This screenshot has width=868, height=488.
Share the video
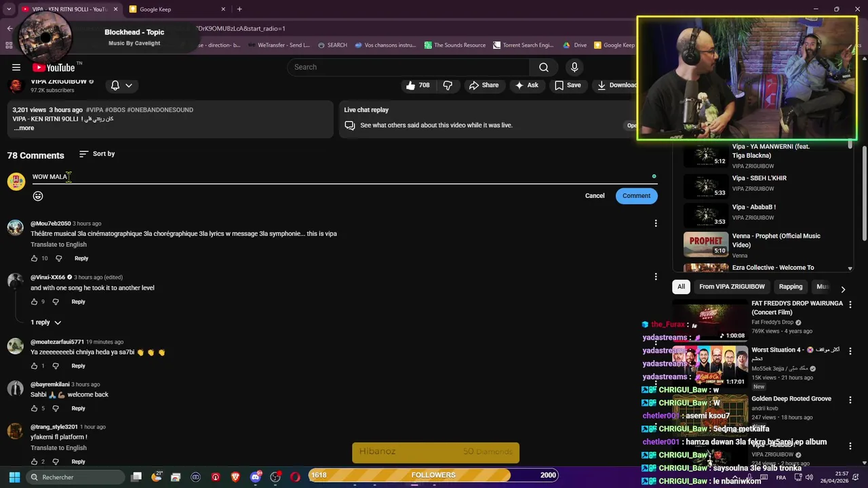pyautogui.click(x=484, y=85)
